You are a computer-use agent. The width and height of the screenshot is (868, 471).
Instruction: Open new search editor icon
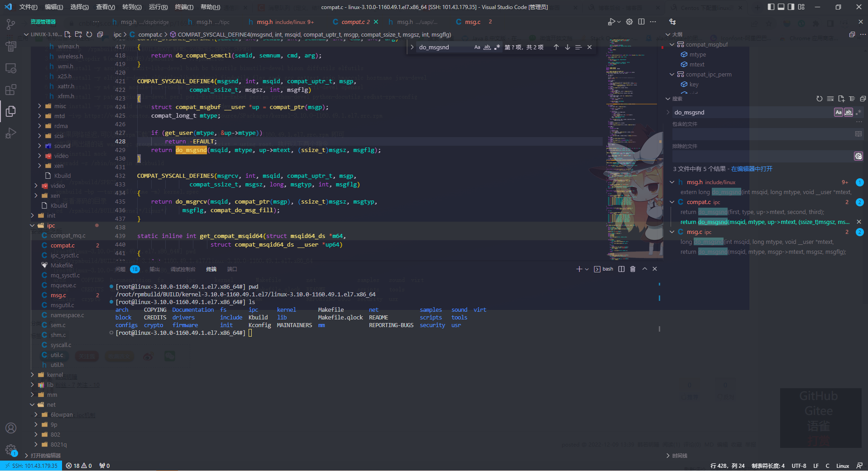click(x=841, y=99)
